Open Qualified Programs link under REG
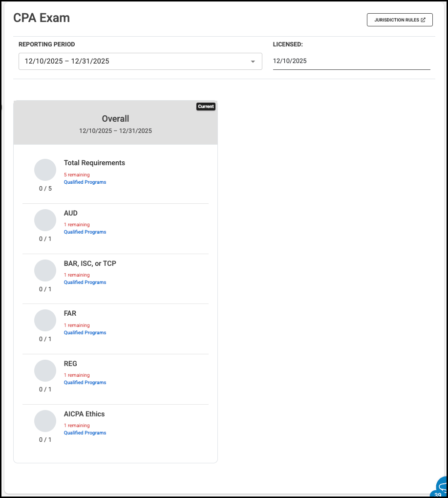The width and height of the screenshot is (448, 498). coord(85,383)
